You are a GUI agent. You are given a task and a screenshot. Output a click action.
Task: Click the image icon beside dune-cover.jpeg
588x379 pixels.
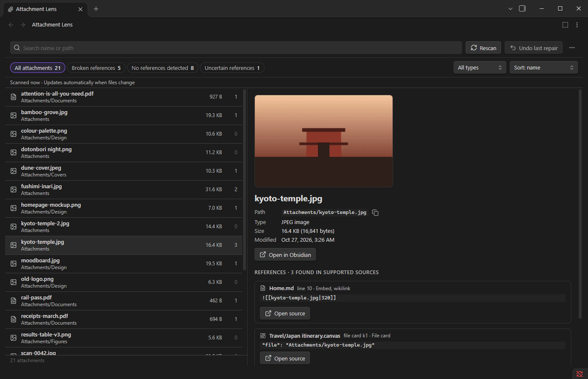(14, 171)
